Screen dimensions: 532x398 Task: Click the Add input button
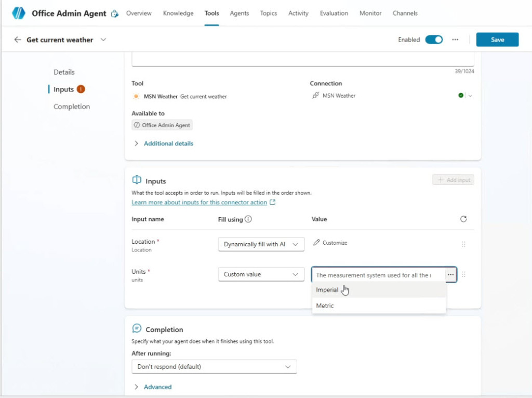453,180
